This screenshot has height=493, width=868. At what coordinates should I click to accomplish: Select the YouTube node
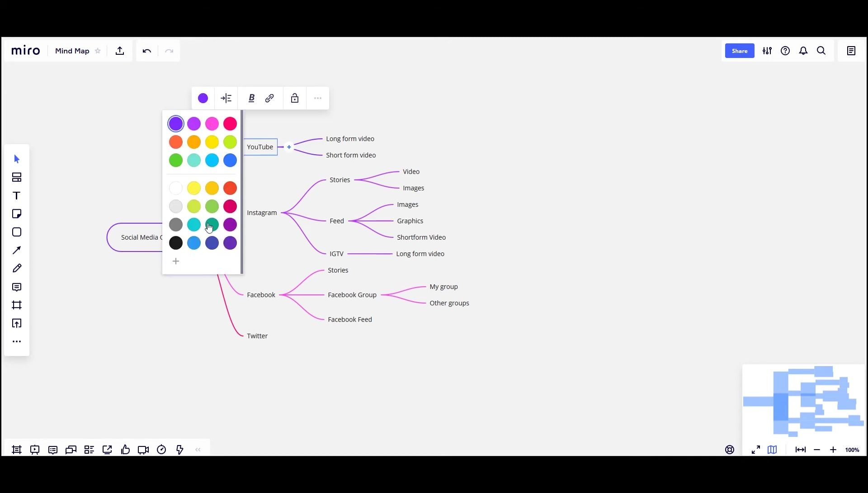pyautogui.click(x=260, y=147)
